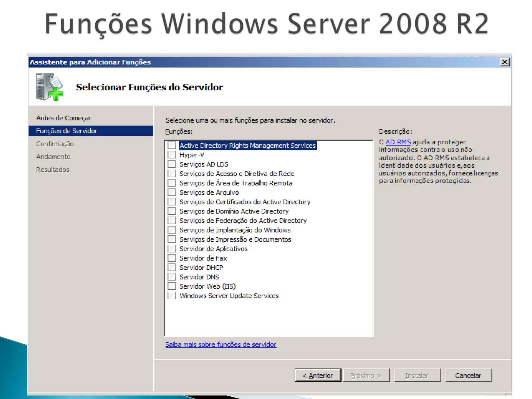
Task: Go to the Confirmação step
Action: tap(55, 144)
